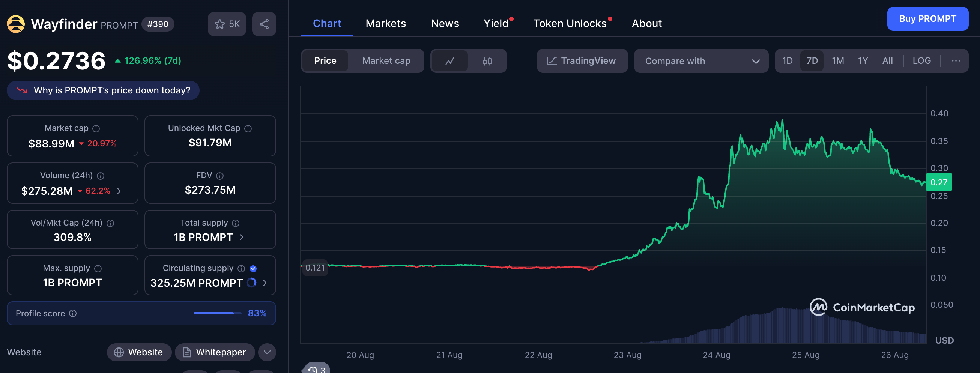This screenshot has height=373, width=980.
Task: Click the document icon on Whitepaper button
Action: coord(187,352)
